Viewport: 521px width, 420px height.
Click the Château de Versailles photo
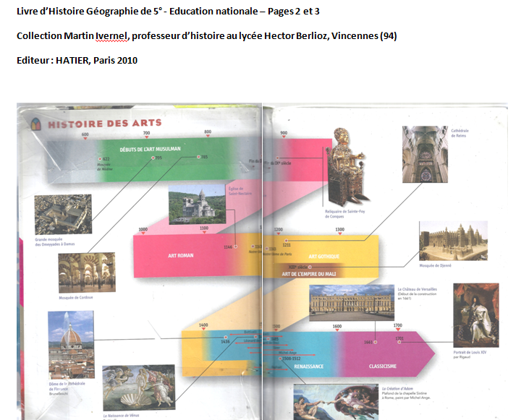coord(352,303)
